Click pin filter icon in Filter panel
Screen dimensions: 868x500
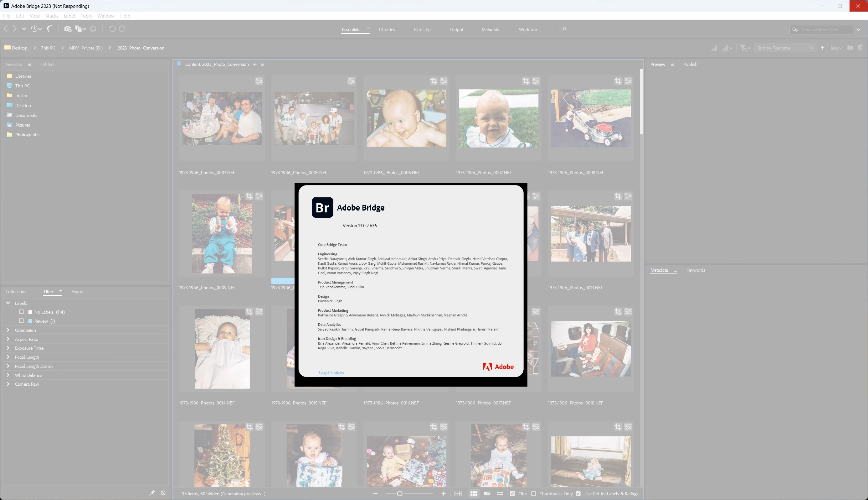point(152,493)
